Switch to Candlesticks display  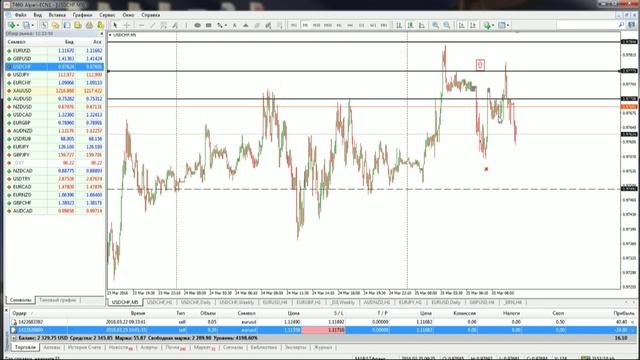[x=410, y=25]
